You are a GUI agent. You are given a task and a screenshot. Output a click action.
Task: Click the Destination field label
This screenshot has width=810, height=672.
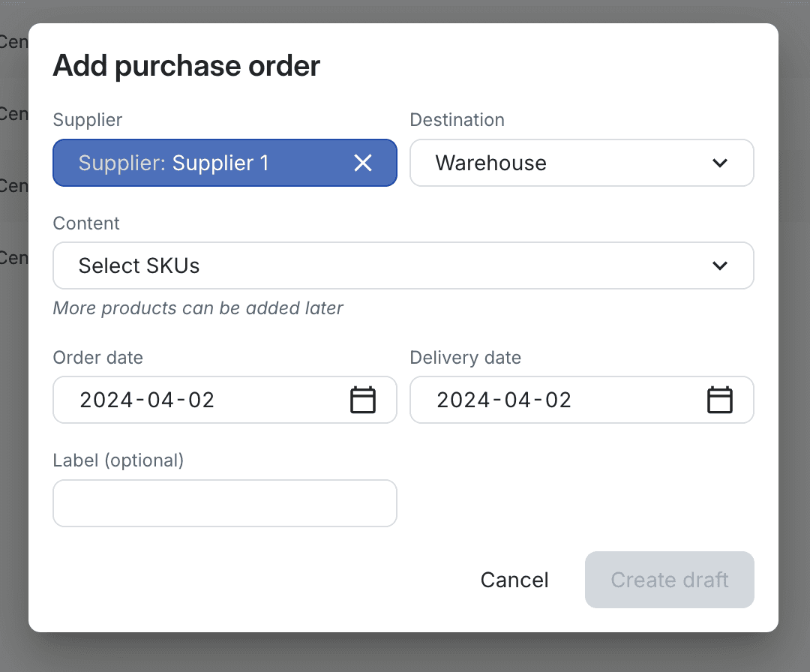coord(457,120)
